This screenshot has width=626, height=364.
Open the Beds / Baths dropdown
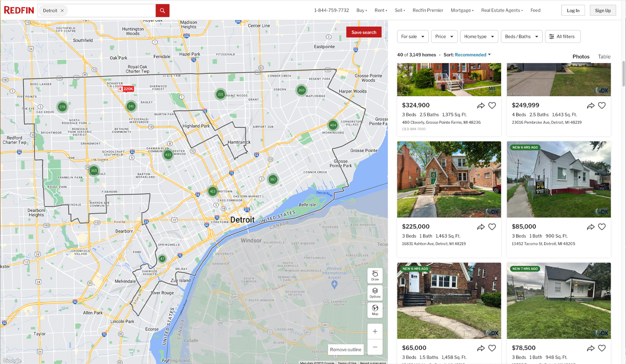pos(522,36)
